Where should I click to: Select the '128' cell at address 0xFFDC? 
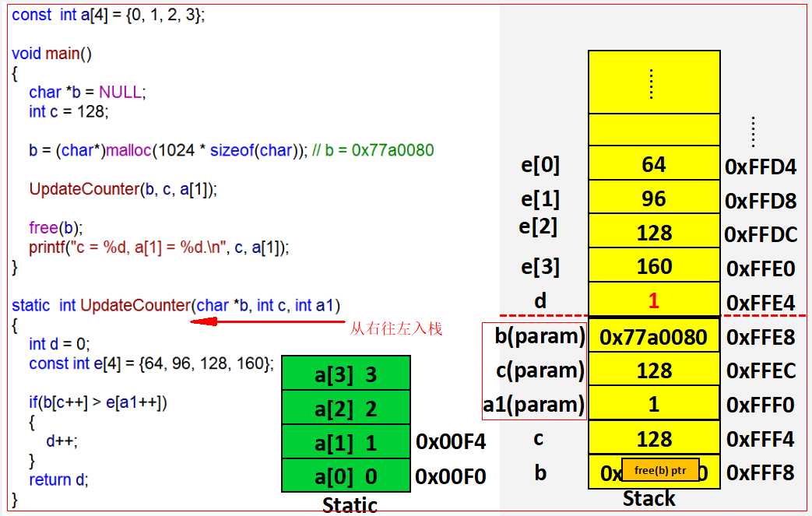point(655,231)
